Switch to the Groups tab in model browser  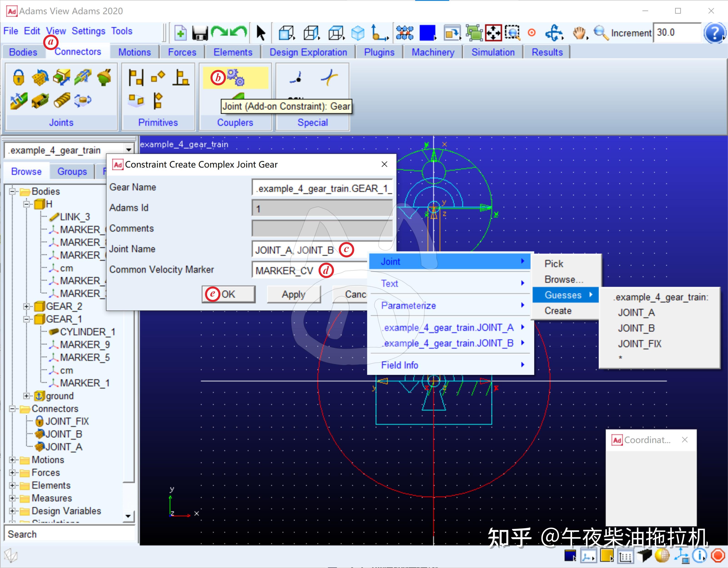(x=72, y=172)
